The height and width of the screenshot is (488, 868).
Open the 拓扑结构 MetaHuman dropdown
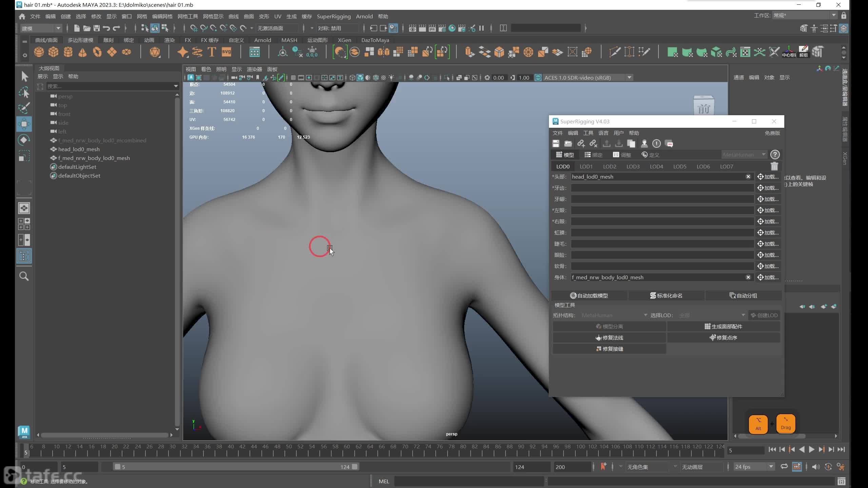(614, 315)
